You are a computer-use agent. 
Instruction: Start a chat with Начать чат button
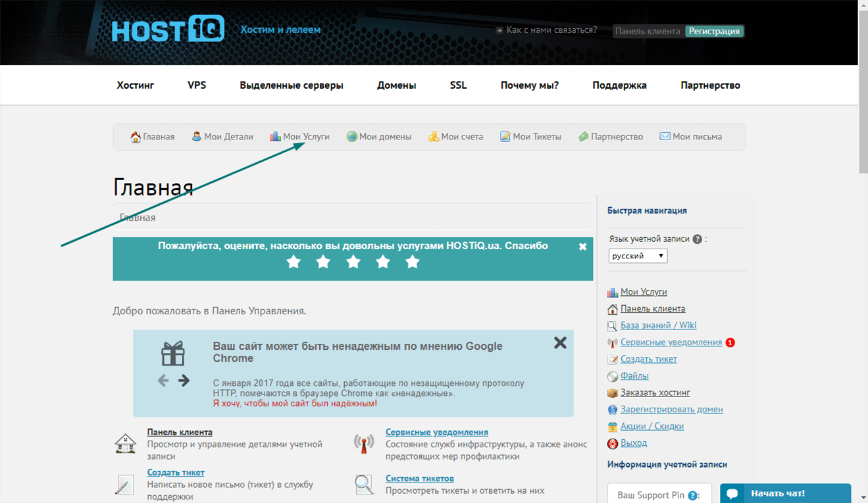785,493
